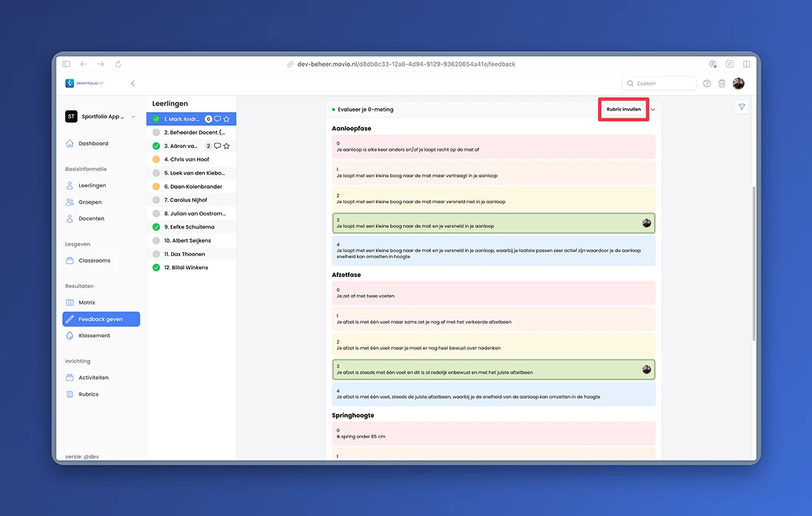Click the ST organization badge
This screenshot has width=812, height=516.
(x=72, y=116)
